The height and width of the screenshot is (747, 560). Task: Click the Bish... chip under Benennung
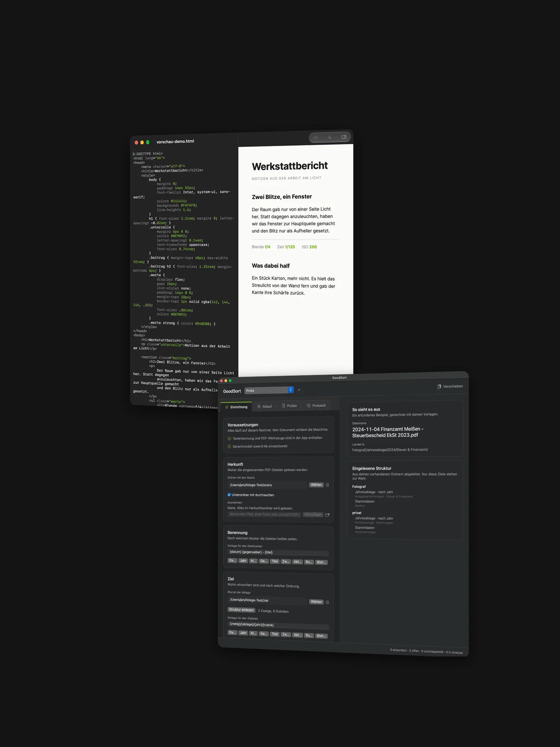coord(321,562)
